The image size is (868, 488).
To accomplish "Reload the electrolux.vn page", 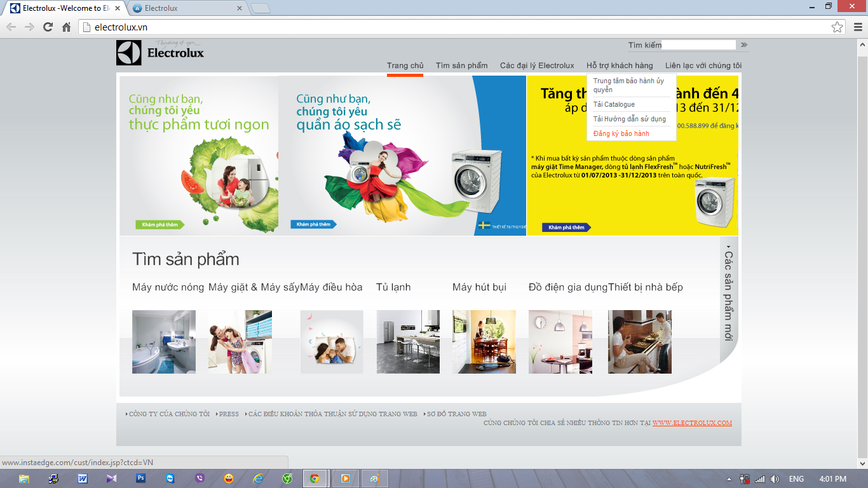I will pos(48,27).
